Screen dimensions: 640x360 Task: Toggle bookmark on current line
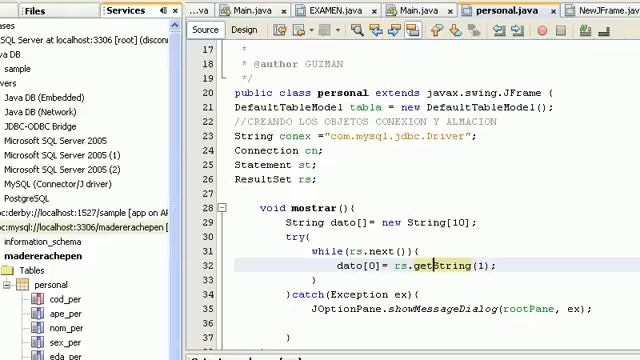pyautogui.click(x=474, y=30)
